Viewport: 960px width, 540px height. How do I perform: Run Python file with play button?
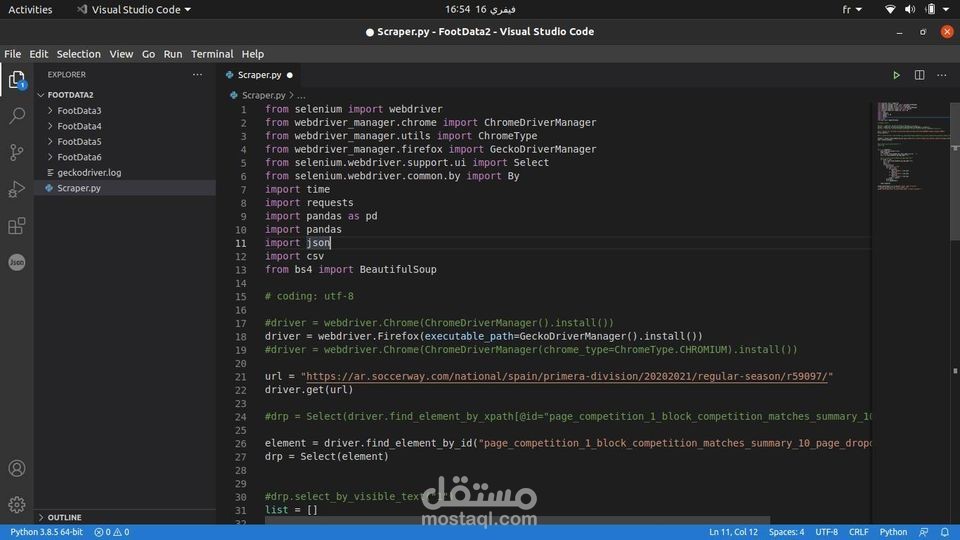click(x=896, y=75)
